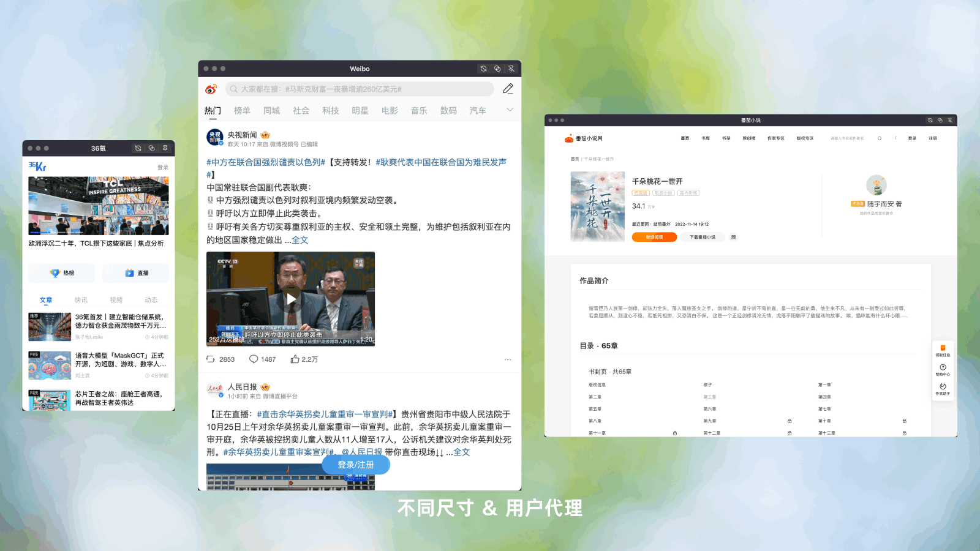Click the link/proxy icon in the 36氪 window title bar
This screenshot has width=980, height=551.
[151, 148]
